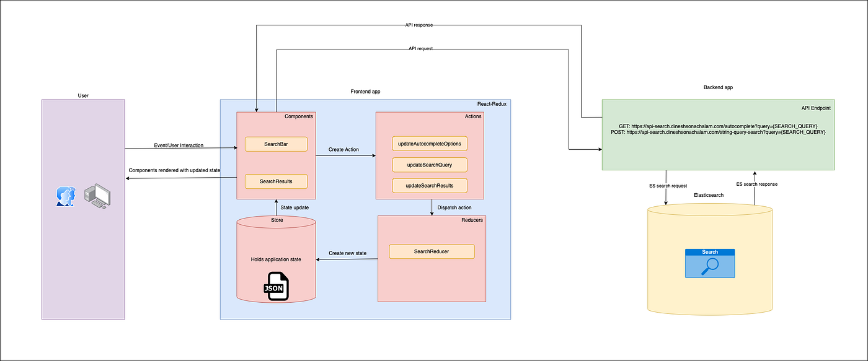Click the updateAutocompleteOptions action box
Viewport: 868px width, 361px height.
[430, 144]
